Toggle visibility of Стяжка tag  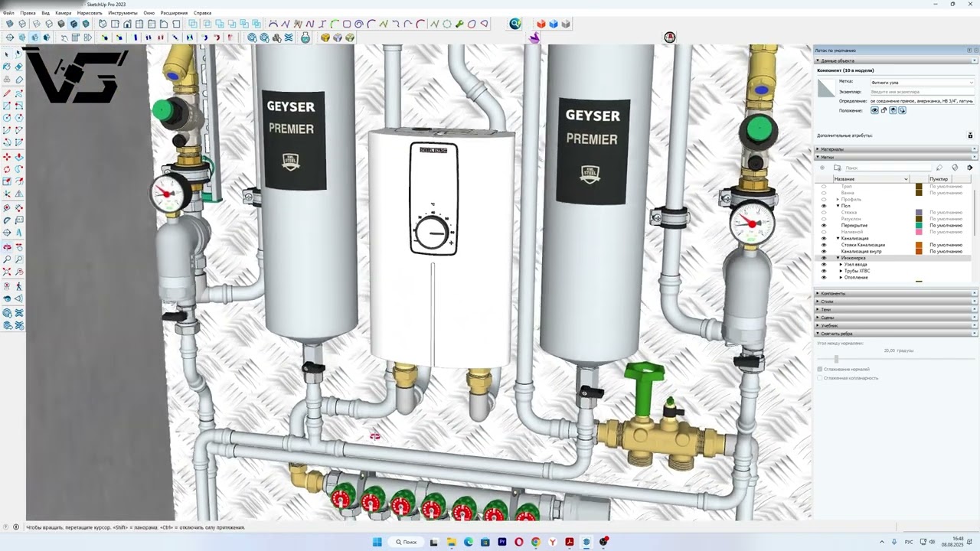824,212
